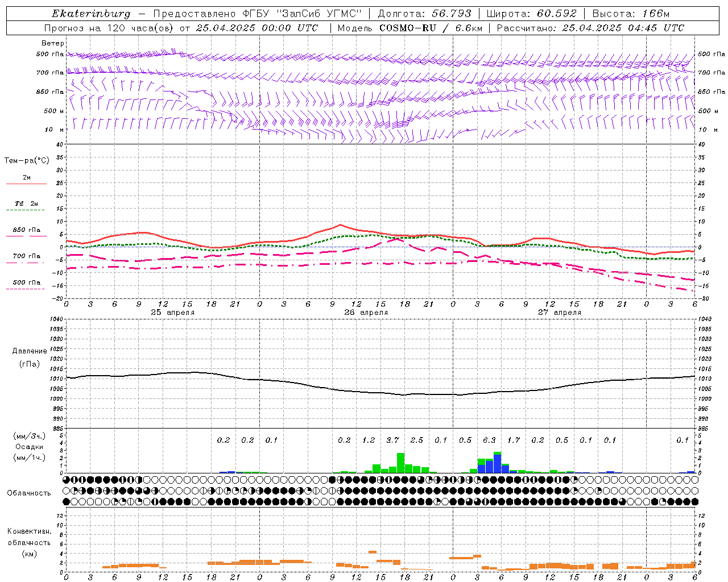Image resolution: width=728 pixels, height=582 pixels.
Task: Click the "Конвективн." panel label
Action: click(x=30, y=531)
